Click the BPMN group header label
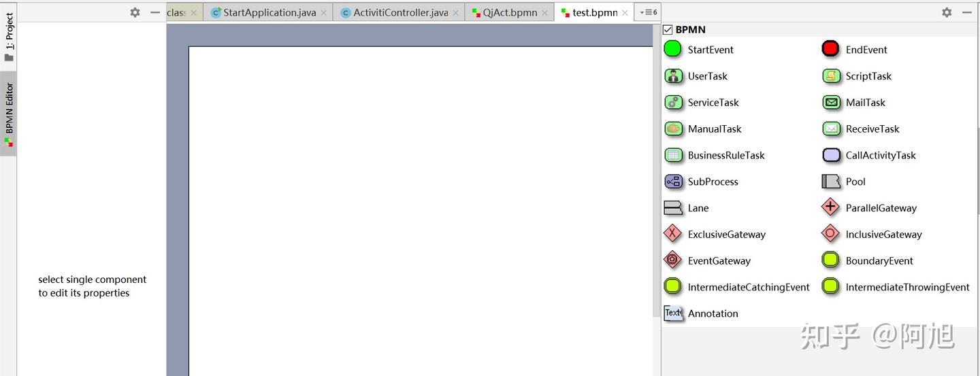Image resolution: width=980 pixels, height=376 pixels. 690,30
